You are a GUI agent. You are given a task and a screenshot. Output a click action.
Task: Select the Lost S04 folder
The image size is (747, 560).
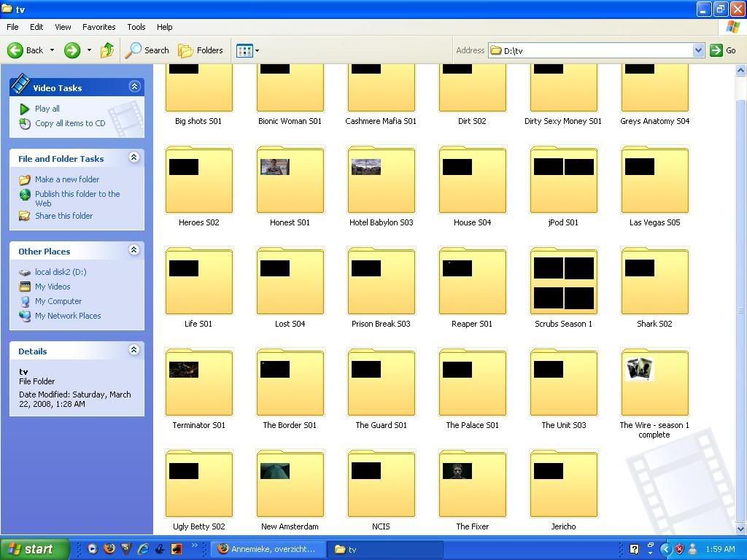[290, 281]
